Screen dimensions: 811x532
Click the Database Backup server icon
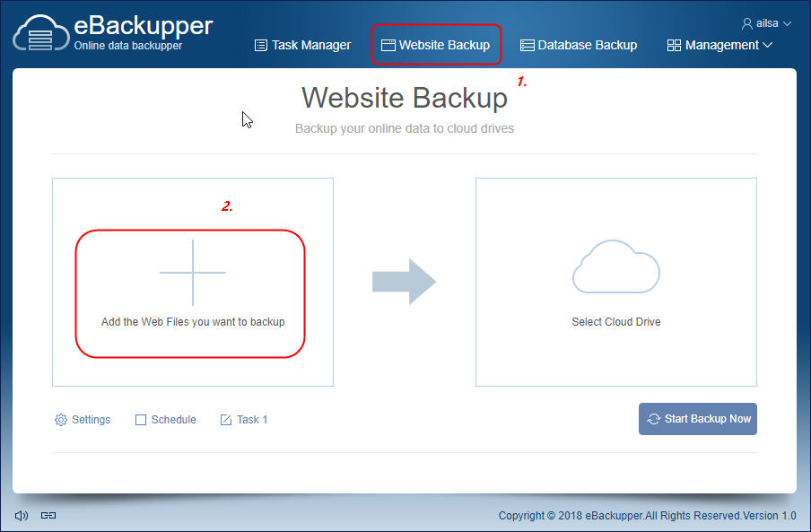click(527, 46)
